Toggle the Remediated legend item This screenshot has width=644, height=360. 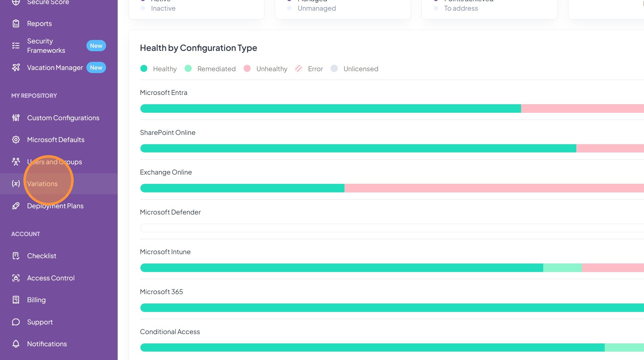(210, 69)
